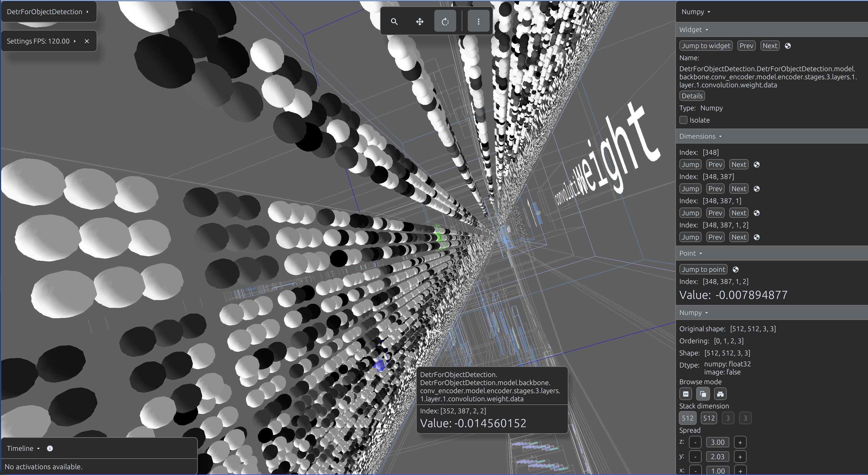The image size is (868, 475).
Task: Go to next widget with Next
Action: pyautogui.click(x=770, y=46)
